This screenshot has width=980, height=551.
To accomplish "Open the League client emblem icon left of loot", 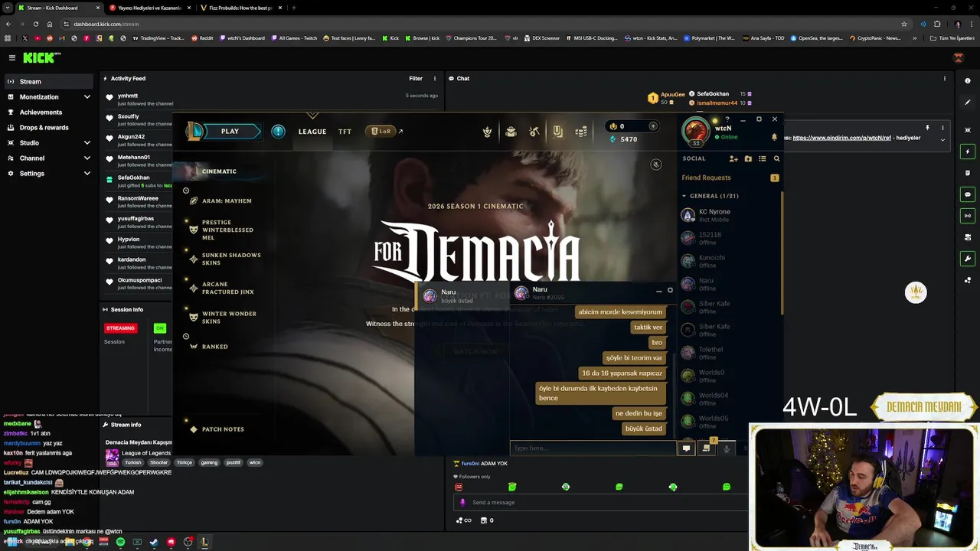I will tap(487, 132).
